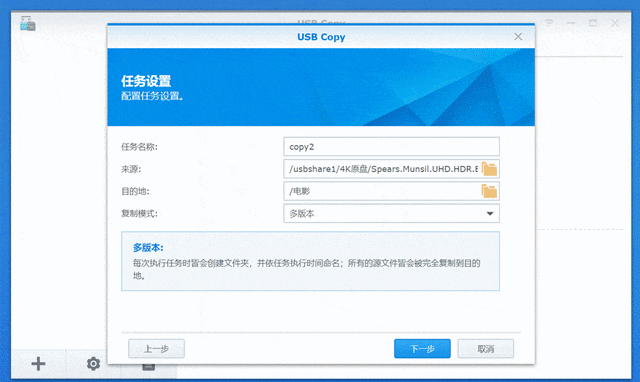Minimize the background USB Copy window
640x382 pixels.
[x=571, y=23]
